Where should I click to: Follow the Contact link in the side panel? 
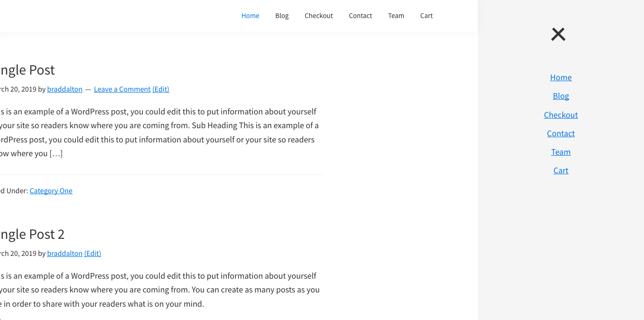pos(560,133)
